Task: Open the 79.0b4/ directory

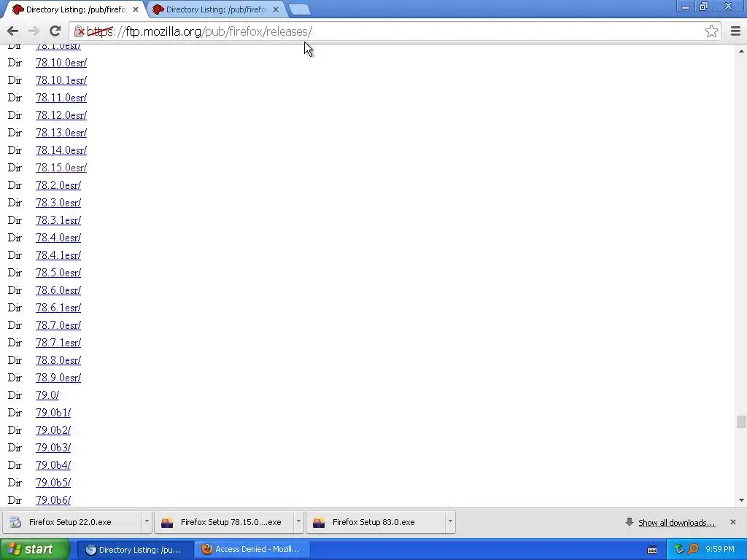Action: [53, 465]
